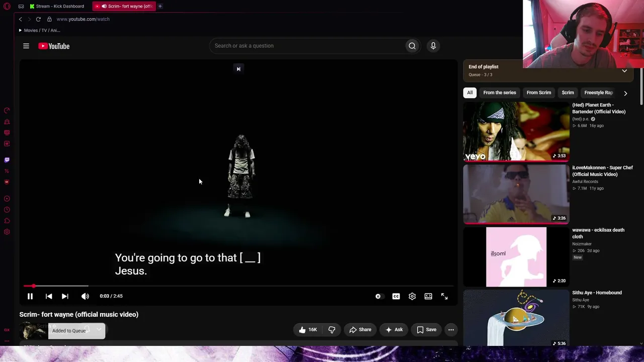The width and height of the screenshot is (644, 362).
Task: Mute the video volume
Action: (x=85, y=296)
